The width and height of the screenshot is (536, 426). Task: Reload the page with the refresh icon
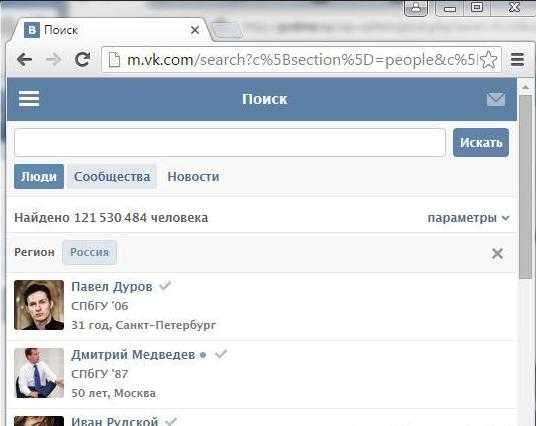[82, 59]
